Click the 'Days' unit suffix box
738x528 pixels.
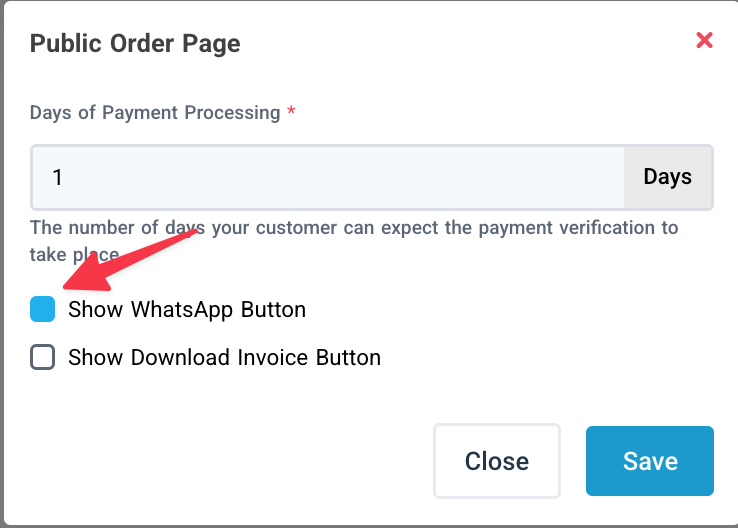[x=667, y=178]
